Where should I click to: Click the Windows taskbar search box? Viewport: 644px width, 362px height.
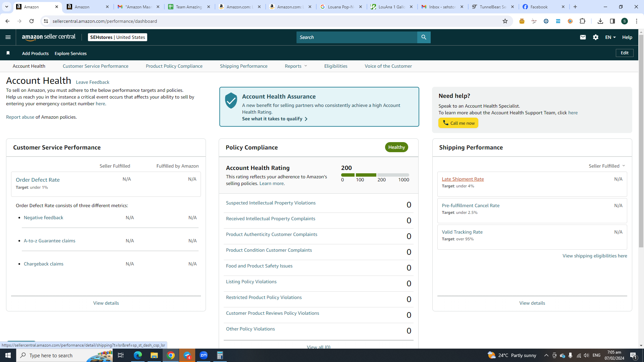click(64, 355)
